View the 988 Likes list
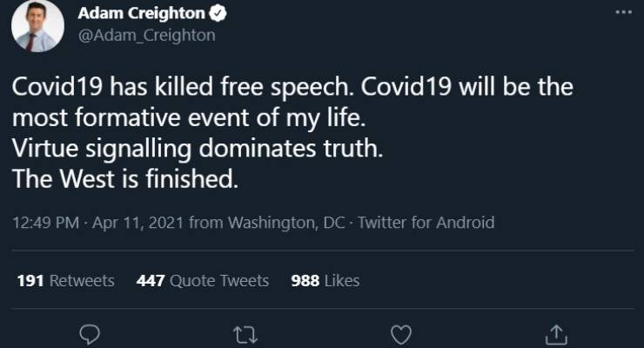Viewport: 644px width, 348px height. coord(325,280)
